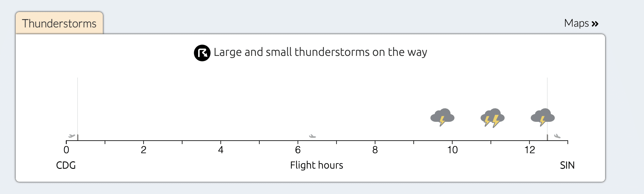Click hour 2 on the flight timeline

[144, 150]
